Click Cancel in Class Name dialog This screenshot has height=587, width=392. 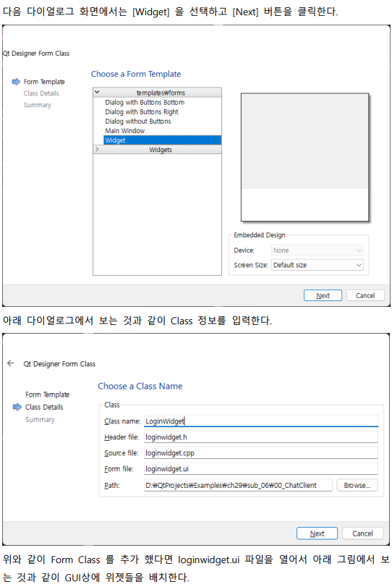pyautogui.click(x=362, y=533)
